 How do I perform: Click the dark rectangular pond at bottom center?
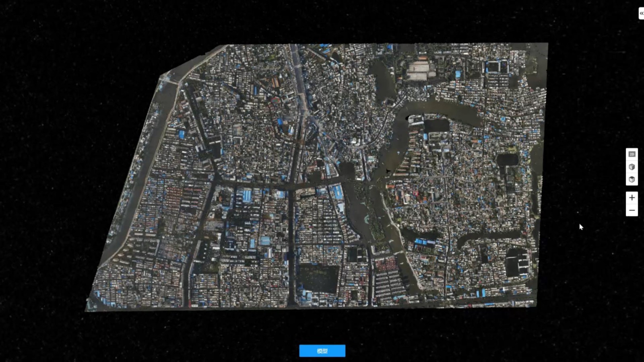click(x=318, y=278)
